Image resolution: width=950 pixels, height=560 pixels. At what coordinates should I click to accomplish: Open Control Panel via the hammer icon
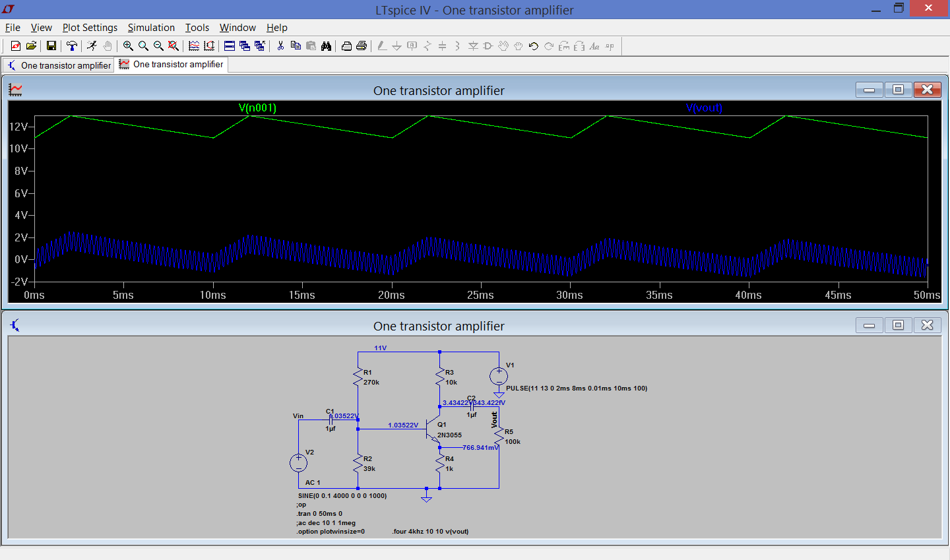pos(71,46)
